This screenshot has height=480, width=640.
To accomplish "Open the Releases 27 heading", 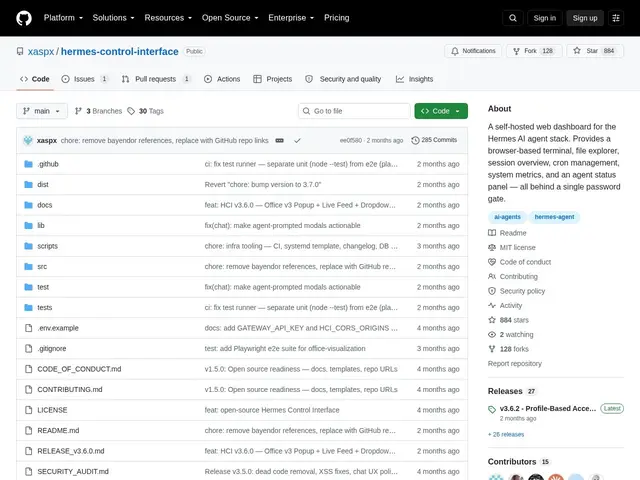I will coord(511,391).
